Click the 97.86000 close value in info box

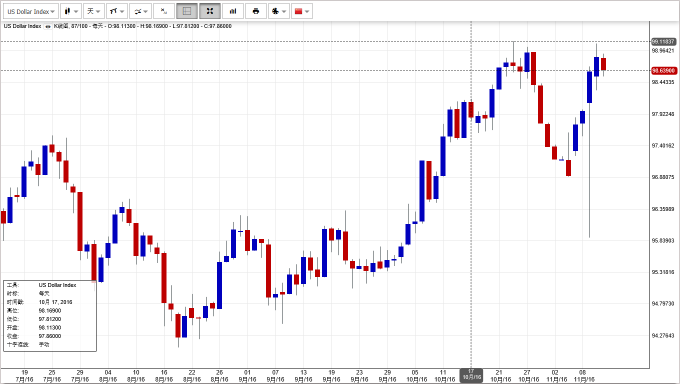(50, 336)
